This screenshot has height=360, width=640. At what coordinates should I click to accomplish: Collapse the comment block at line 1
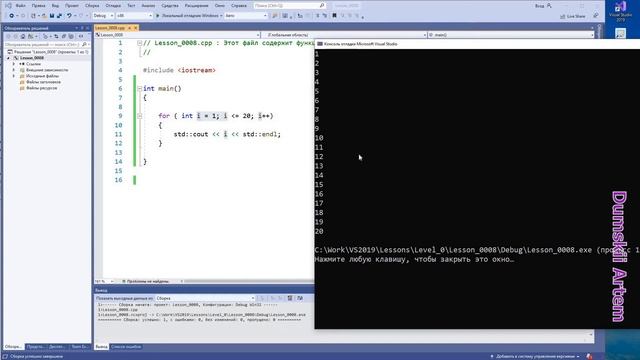(x=140, y=43)
